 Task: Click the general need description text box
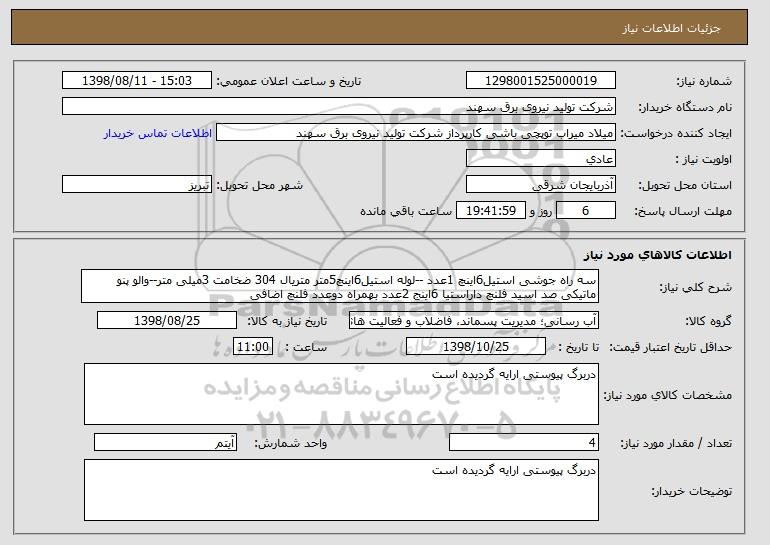[x=340, y=286]
